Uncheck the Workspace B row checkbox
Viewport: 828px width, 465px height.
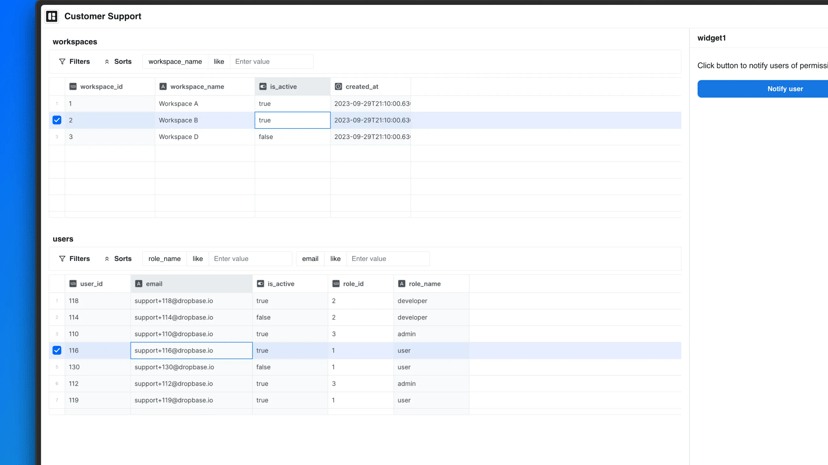(57, 120)
